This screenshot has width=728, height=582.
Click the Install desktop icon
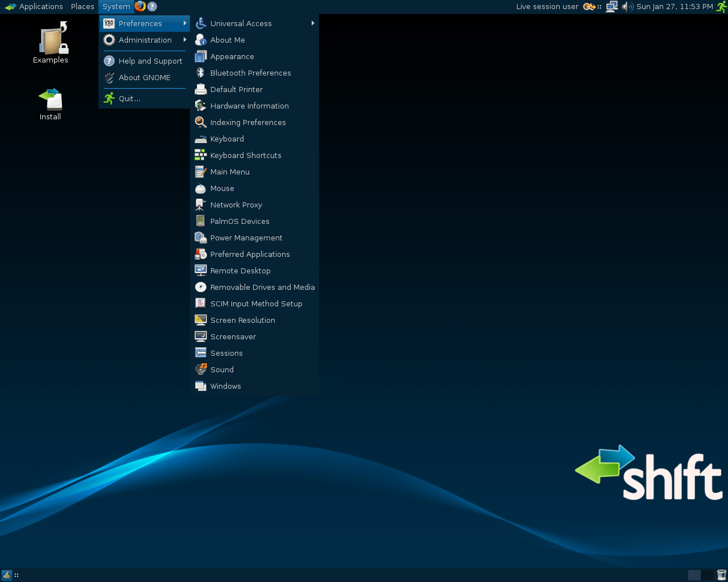(50, 104)
